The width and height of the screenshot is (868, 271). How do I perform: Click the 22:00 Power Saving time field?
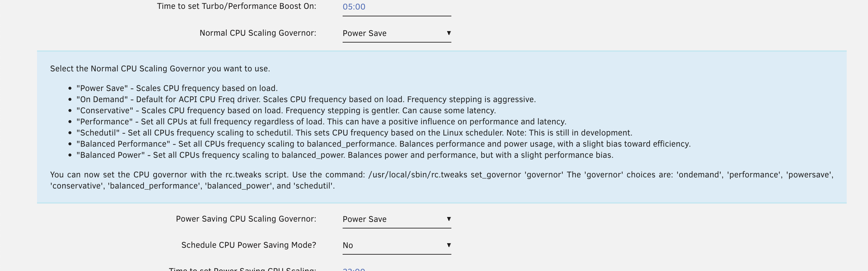(396, 269)
